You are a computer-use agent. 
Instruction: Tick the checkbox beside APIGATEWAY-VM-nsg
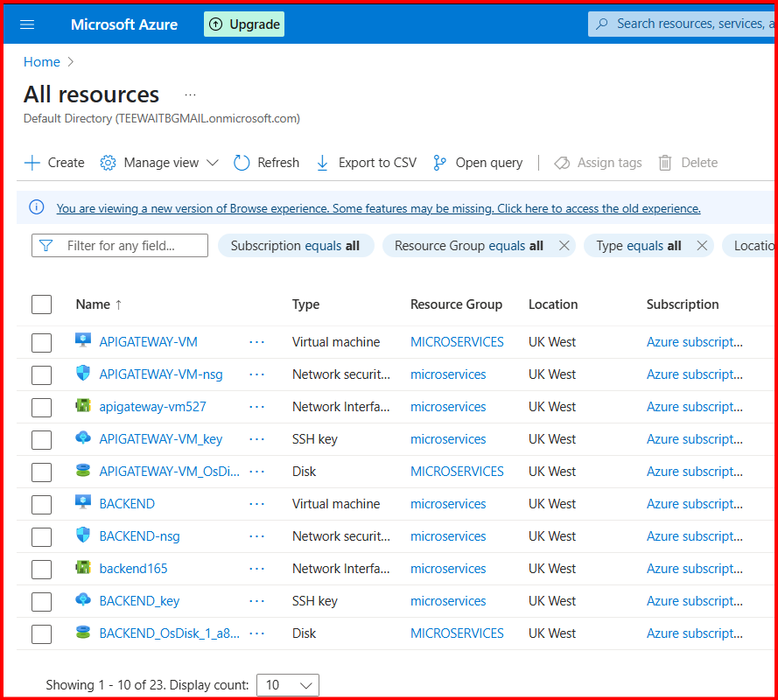[x=41, y=374]
